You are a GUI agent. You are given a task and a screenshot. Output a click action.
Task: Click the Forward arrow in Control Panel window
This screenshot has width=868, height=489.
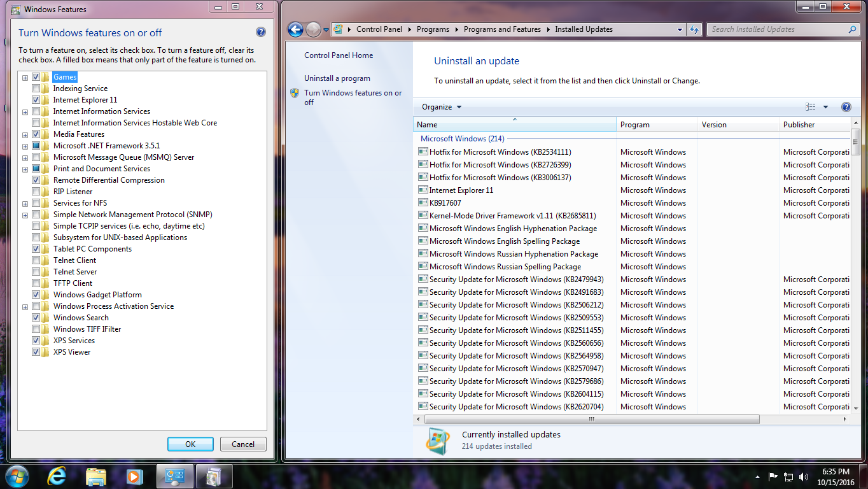click(313, 29)
